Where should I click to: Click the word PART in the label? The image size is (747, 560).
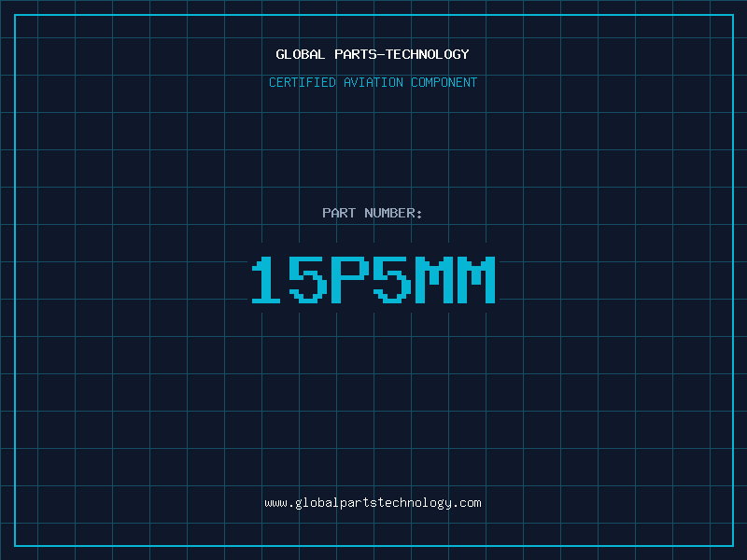(339, 213)
